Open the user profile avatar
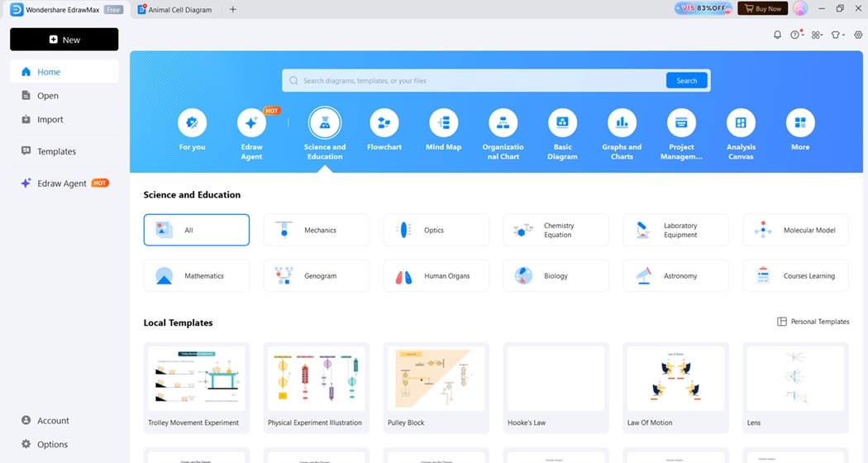 click(800, 8)
